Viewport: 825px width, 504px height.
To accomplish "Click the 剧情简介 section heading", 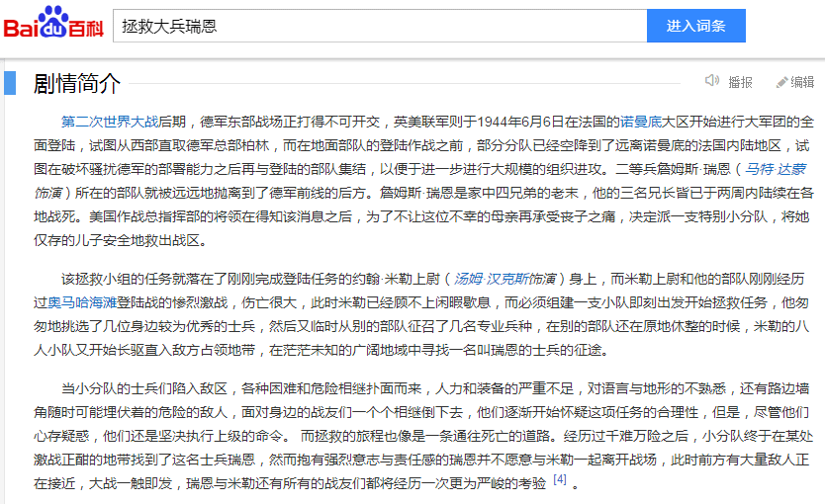I will 77,84.
